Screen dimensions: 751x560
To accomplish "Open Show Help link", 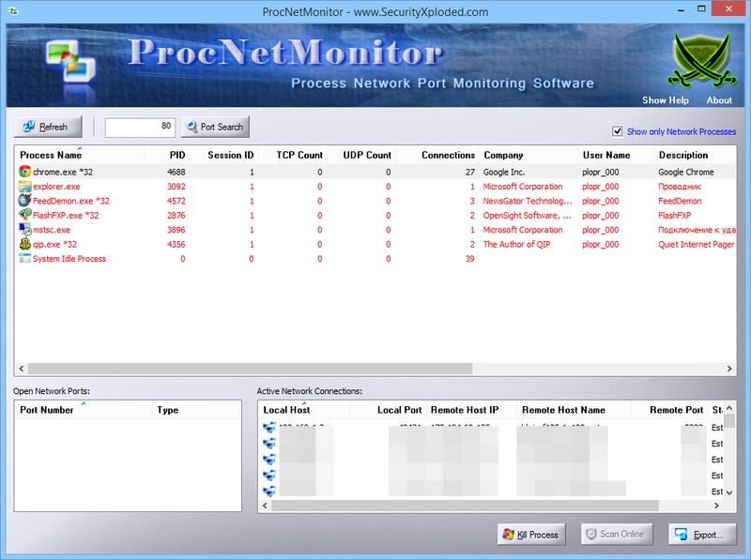I will click(x=666, y=100).
